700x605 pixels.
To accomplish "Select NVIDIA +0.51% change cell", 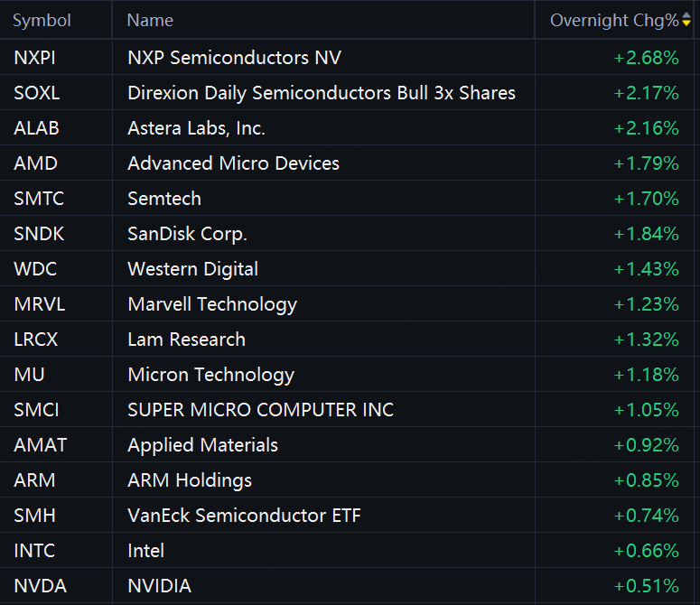I will (646, 586).
